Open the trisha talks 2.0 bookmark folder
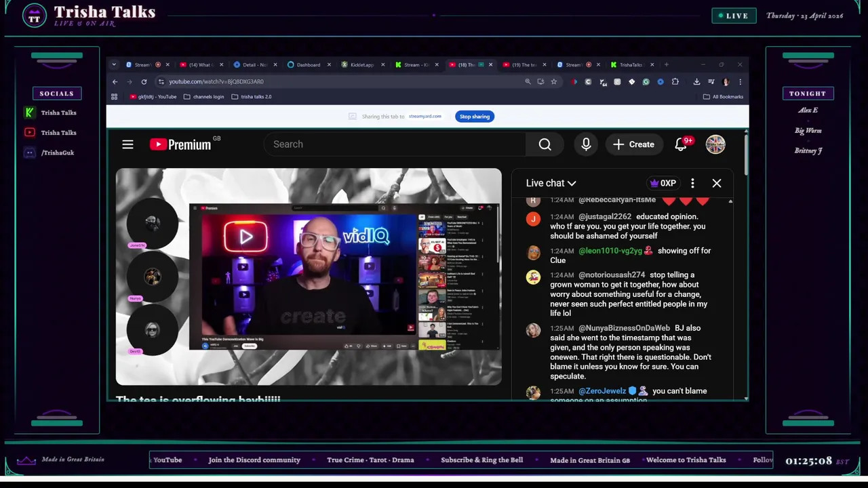This screenshot has height=488, width=868. click(x=251, y=97)
